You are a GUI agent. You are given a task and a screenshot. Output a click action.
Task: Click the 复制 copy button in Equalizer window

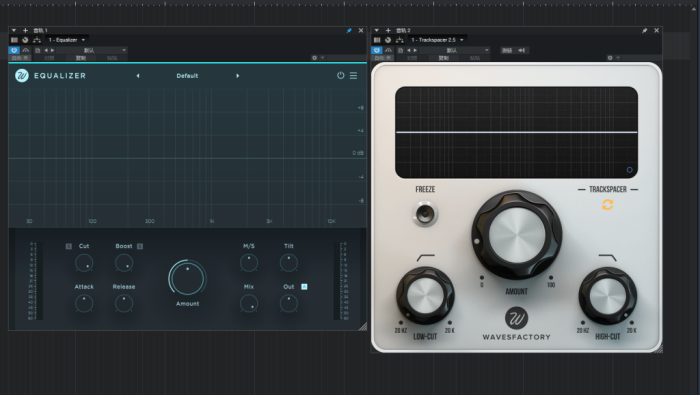(x=81, y=58)
